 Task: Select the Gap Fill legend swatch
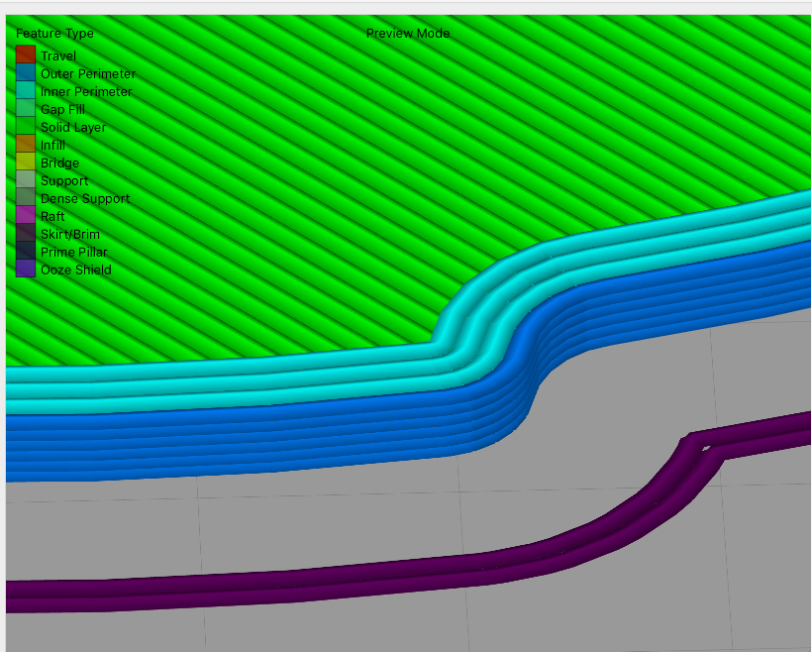pyautogui.click(x=26, y=108)
